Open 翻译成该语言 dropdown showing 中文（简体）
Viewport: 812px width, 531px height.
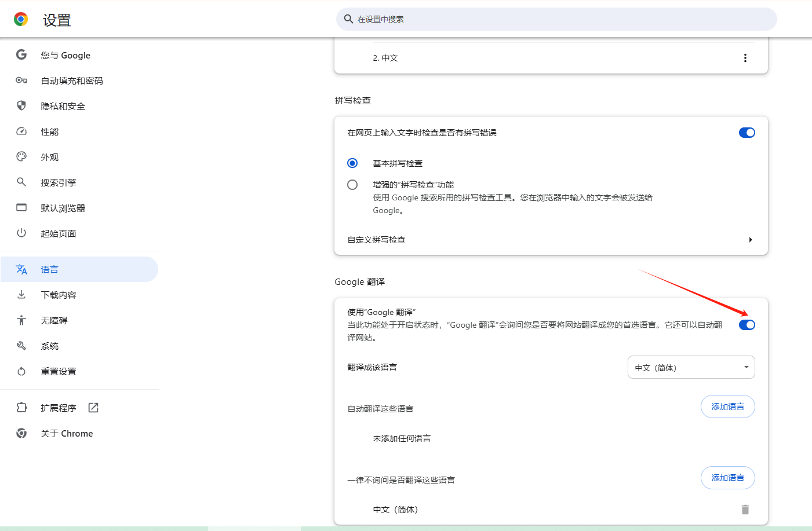(691, 367)
